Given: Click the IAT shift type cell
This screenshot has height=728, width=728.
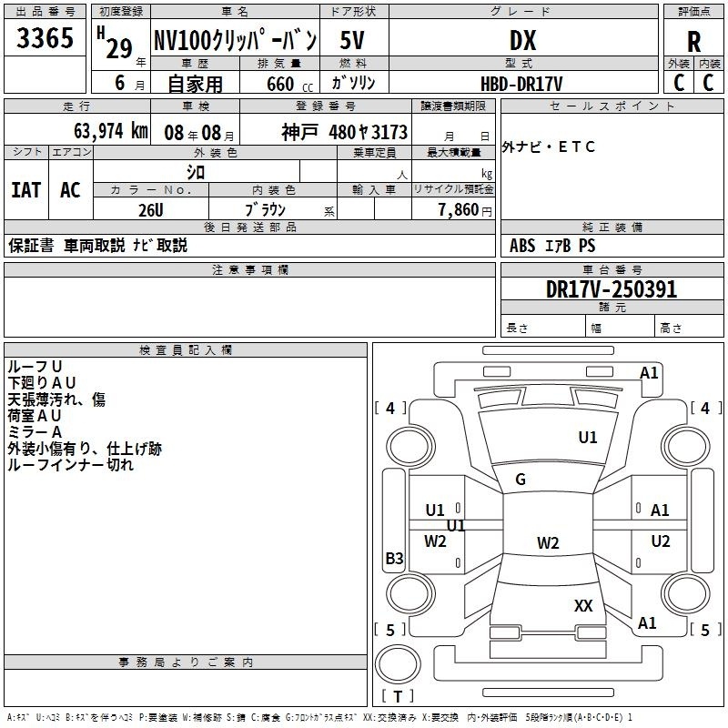Looking at the screenshot, I should tap(25, 190).
